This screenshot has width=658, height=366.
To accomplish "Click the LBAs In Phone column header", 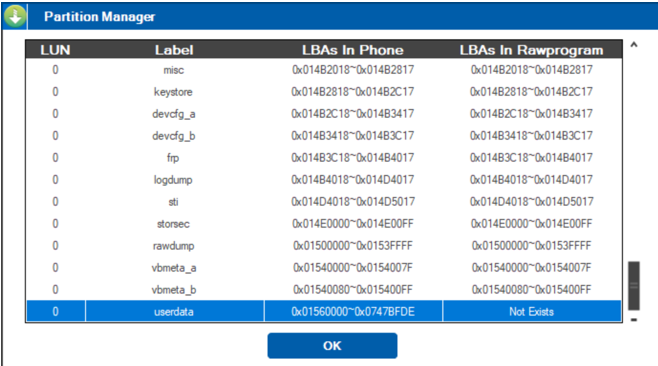I will 352,50.
